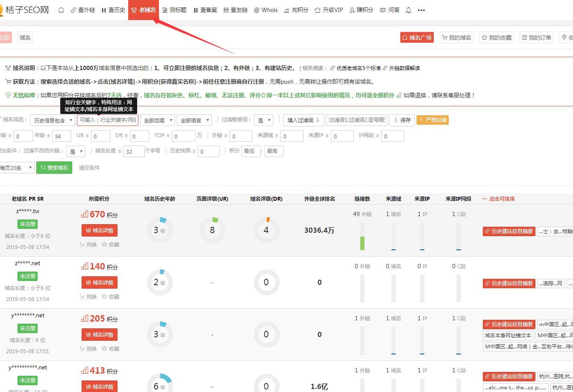
Task: Click 清空条件 link
Action: tap(89, 168)
